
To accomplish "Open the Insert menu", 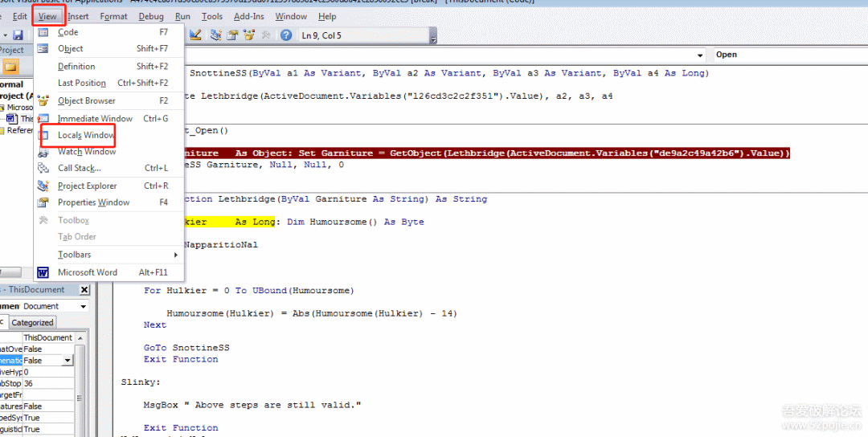I will point(78,17).
